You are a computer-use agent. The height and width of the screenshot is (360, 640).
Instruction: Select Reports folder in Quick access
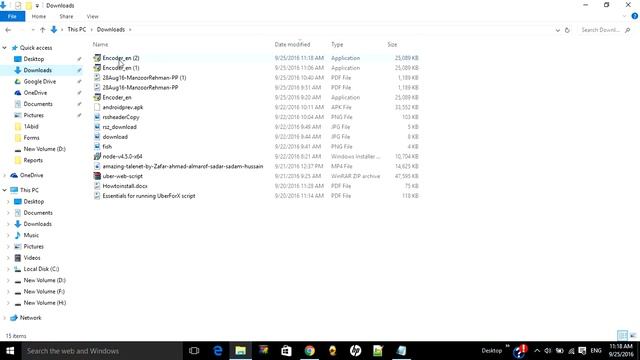point(33,160)
